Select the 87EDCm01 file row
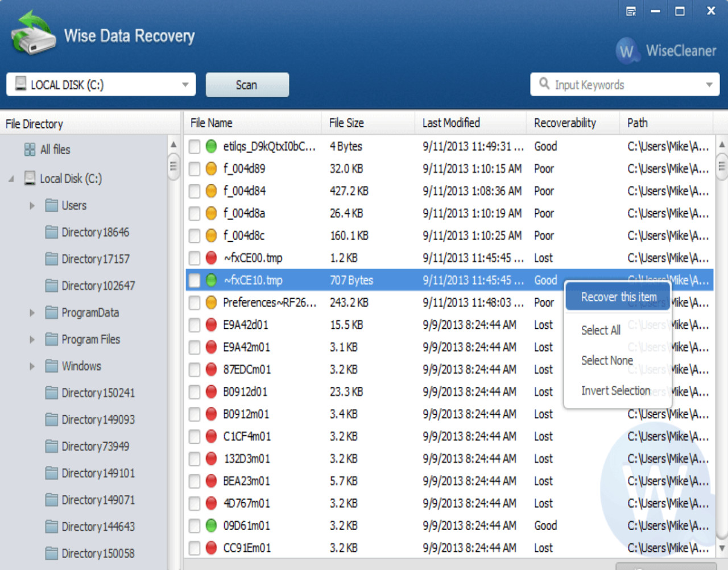 pyautogui.click(x=449, y=369)
